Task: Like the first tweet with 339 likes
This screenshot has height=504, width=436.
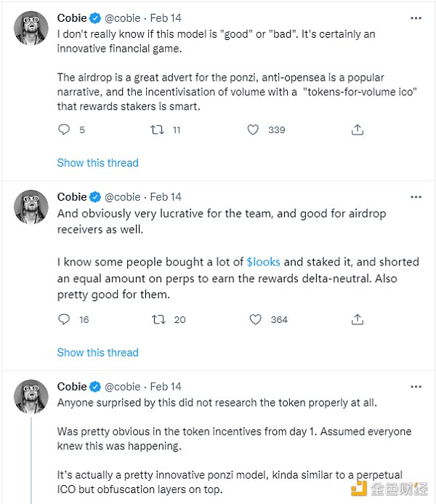Action: click(254, 129)
